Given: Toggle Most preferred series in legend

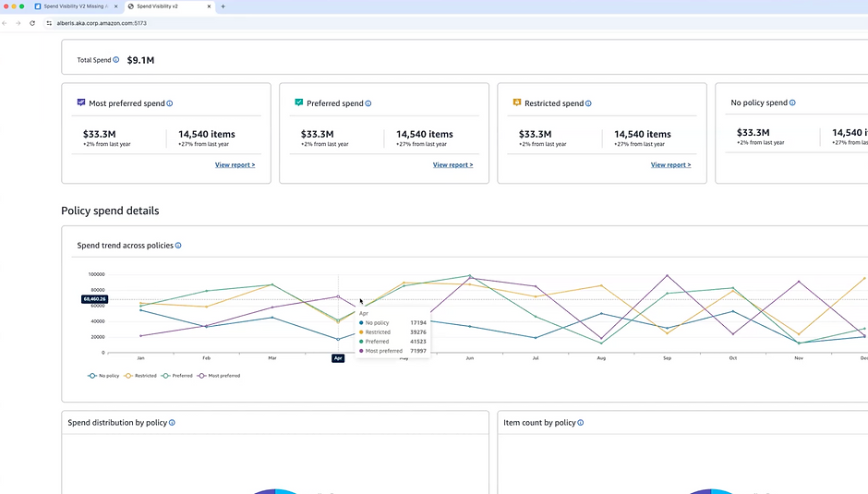Looking at the screenshot, I should (219, 376).
